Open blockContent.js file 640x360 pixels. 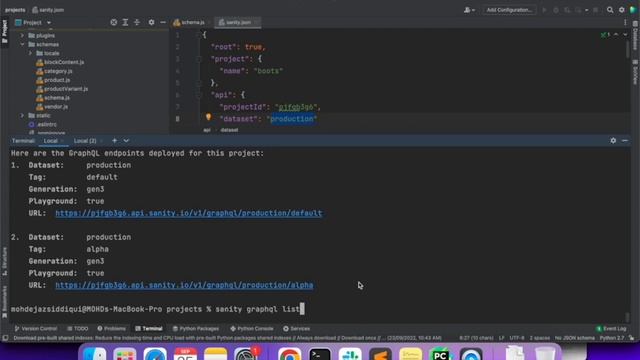point(60,62)
